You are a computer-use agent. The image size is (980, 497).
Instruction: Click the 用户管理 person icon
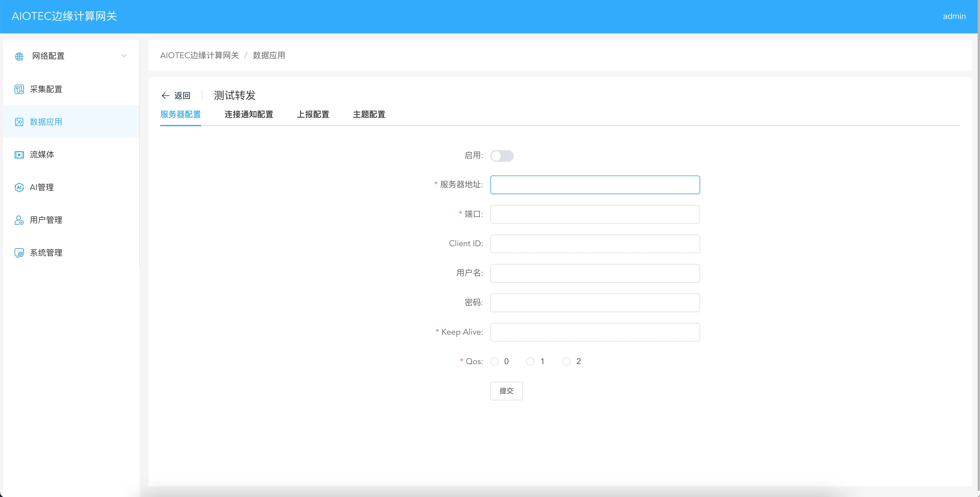pyautogui.click(x=19, y=220)
